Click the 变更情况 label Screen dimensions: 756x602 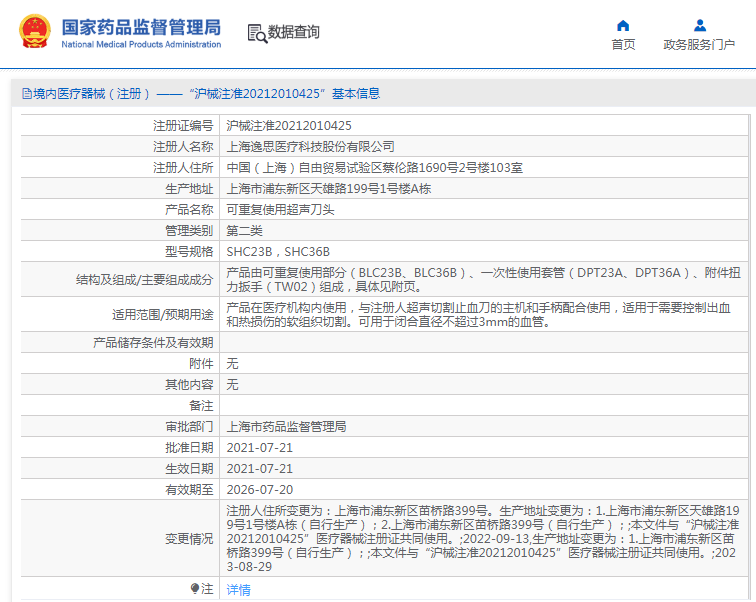[189, 539]
